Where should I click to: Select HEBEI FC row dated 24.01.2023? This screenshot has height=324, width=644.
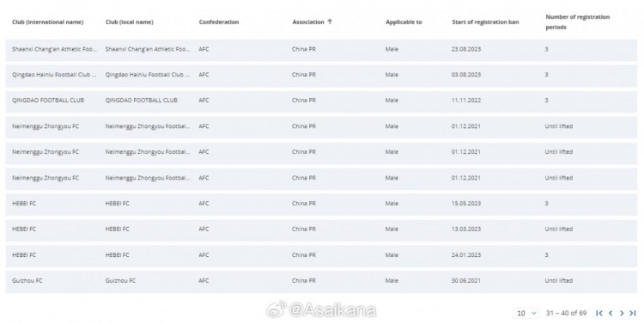click(321, 255)
